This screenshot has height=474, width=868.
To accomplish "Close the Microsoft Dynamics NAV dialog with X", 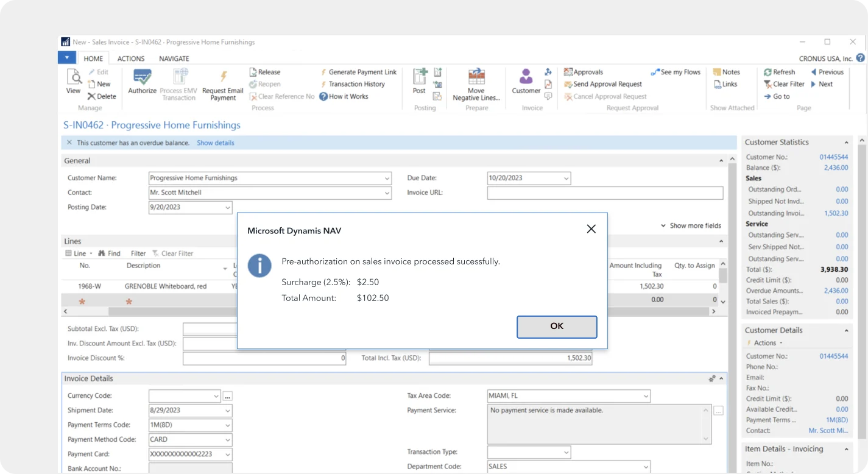I will point(591,229).
